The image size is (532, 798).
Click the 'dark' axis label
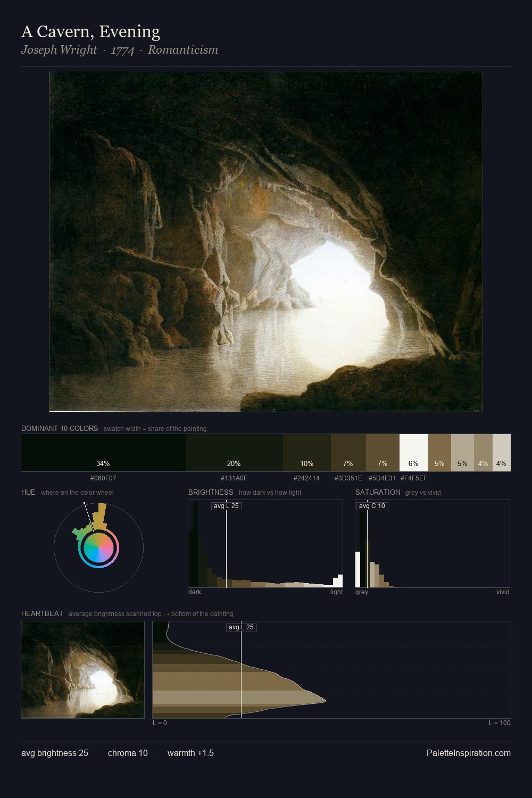[195, 592]
